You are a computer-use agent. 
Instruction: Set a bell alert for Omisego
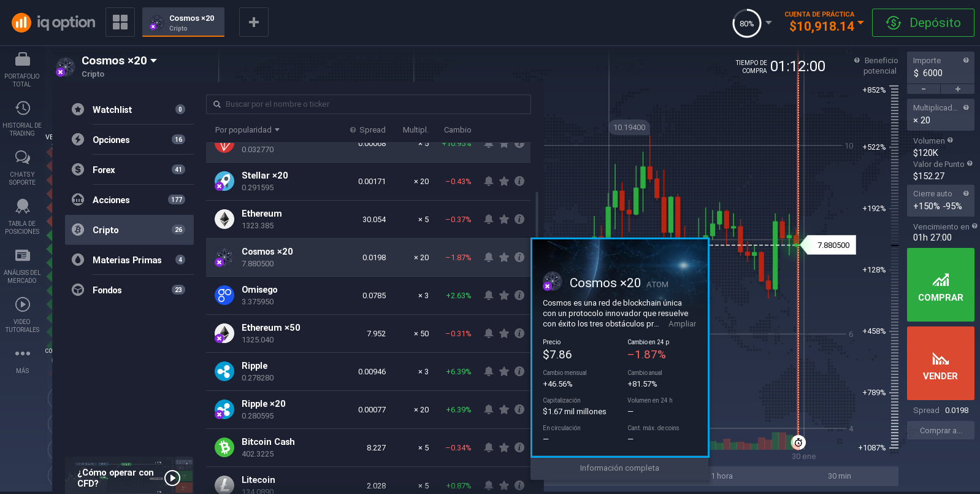pyautogui.click(x=489, y=295)
